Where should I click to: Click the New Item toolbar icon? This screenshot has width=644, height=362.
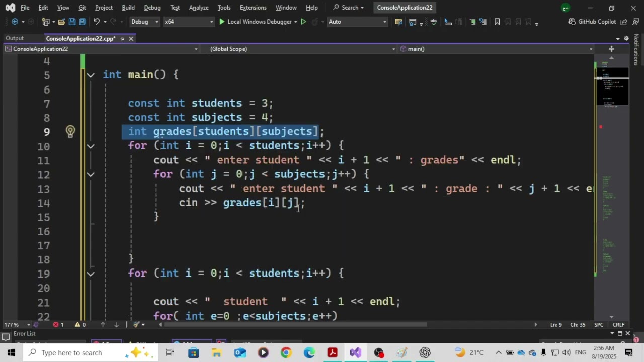point(46,22)
